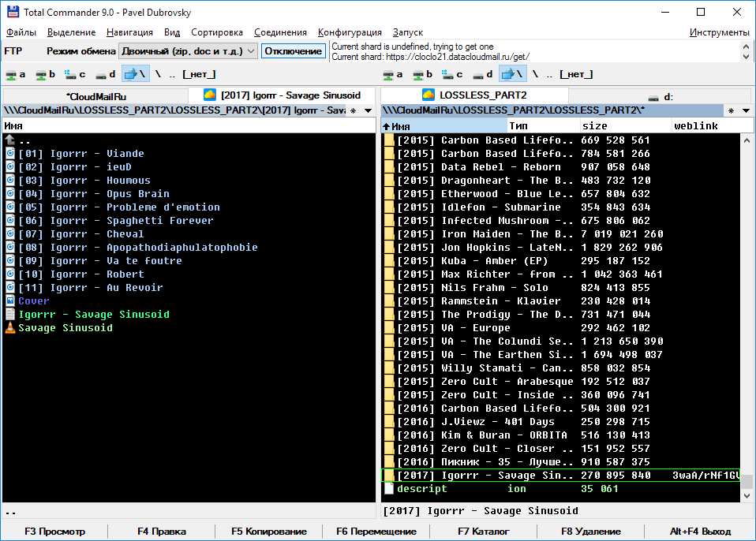Select folder [2015] Data Rebel - Reborn

click(561, 166)
